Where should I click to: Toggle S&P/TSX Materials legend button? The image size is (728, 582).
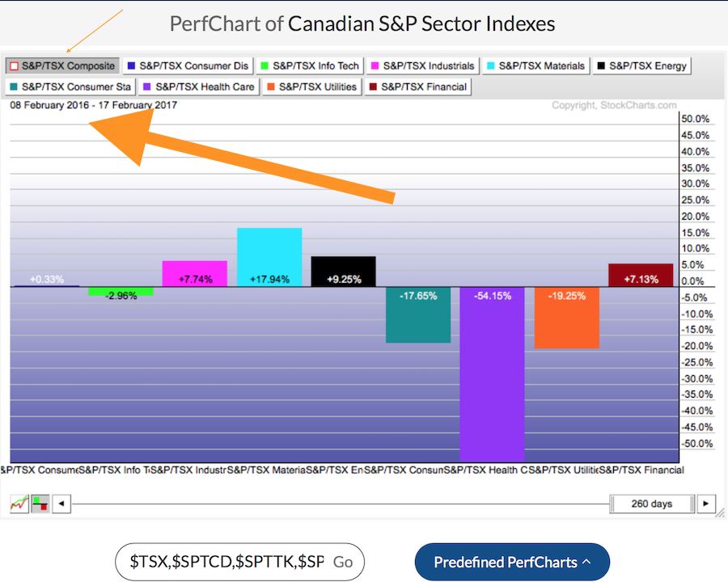[535, 65]
